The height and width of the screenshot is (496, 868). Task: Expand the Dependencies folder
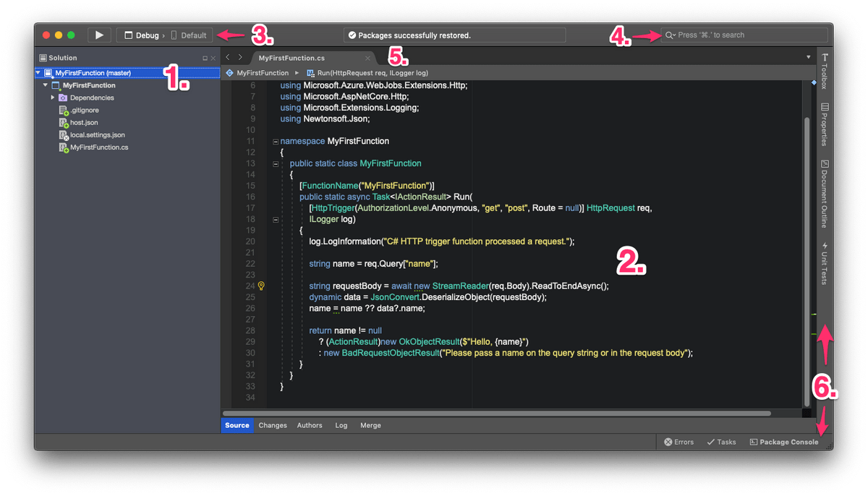(x=53, y=98)
